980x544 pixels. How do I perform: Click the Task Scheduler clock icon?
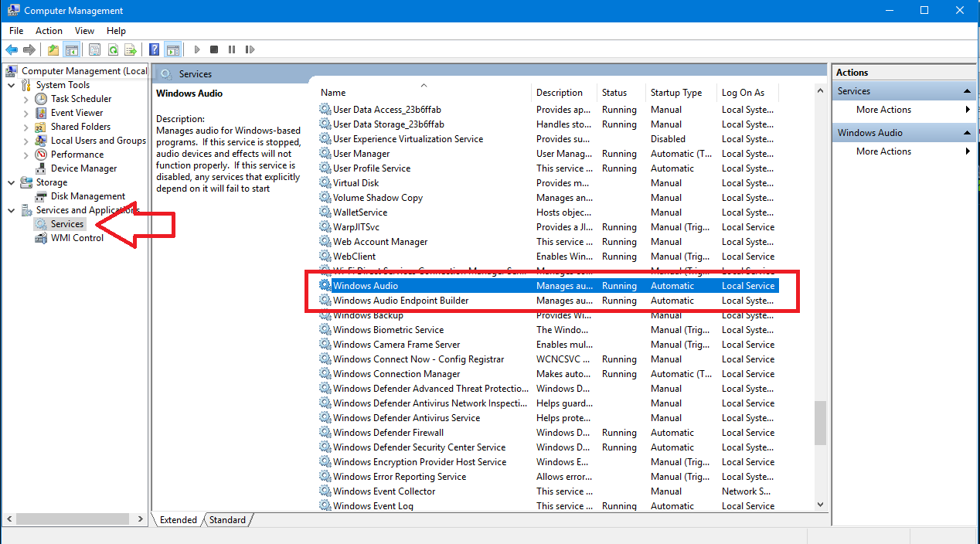41,99
